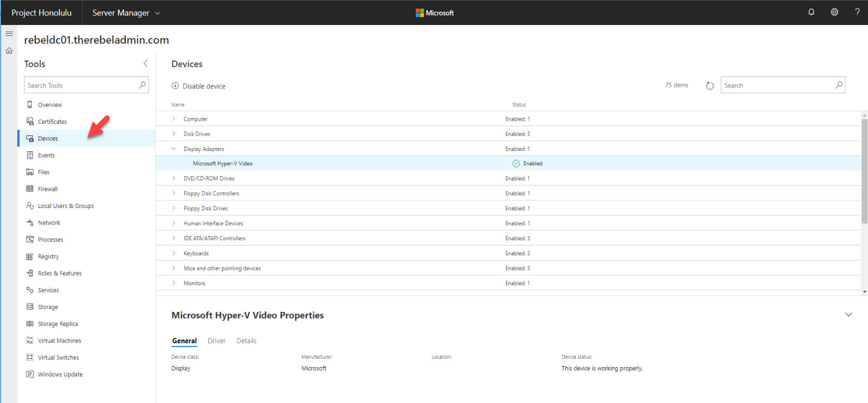Click the devices Search input field
This screenshot has width=868, height=403.
(783, 85)
